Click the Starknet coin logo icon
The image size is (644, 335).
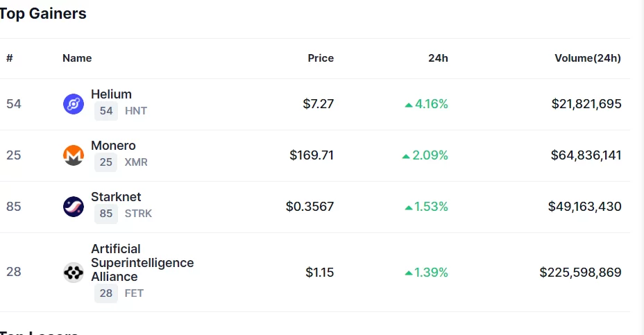[x=74, y=207]
